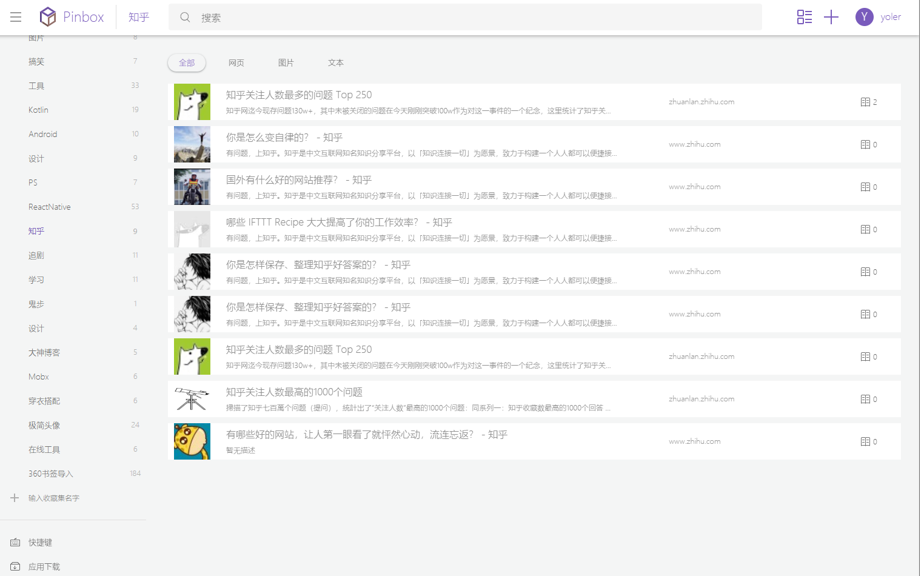Click the keyboard icon next to 快捷键
Viewport: 924px width, 576px height.
tap(15, 542)
